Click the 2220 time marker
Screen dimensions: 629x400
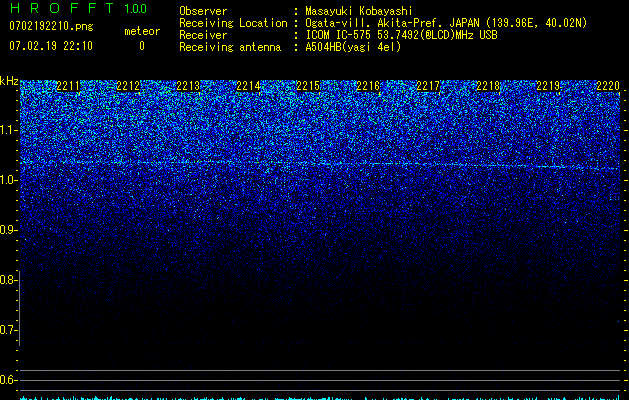(x=608, y=86)
